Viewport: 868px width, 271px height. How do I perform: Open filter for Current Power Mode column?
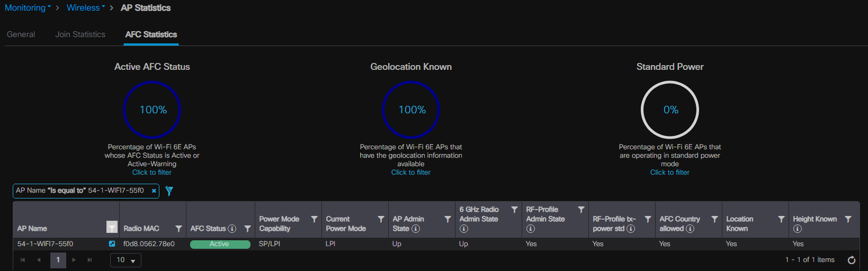[381, 219]
